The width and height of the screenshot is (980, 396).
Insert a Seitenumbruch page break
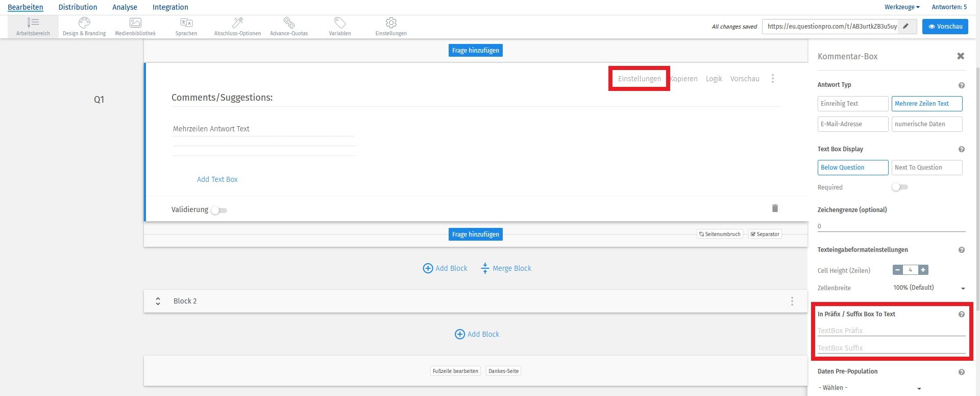[720, 234]
